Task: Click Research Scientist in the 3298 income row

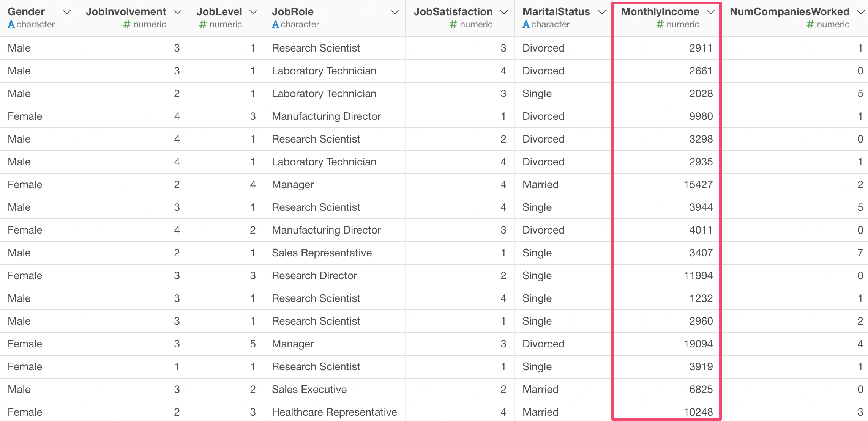Action: (316, 139)
